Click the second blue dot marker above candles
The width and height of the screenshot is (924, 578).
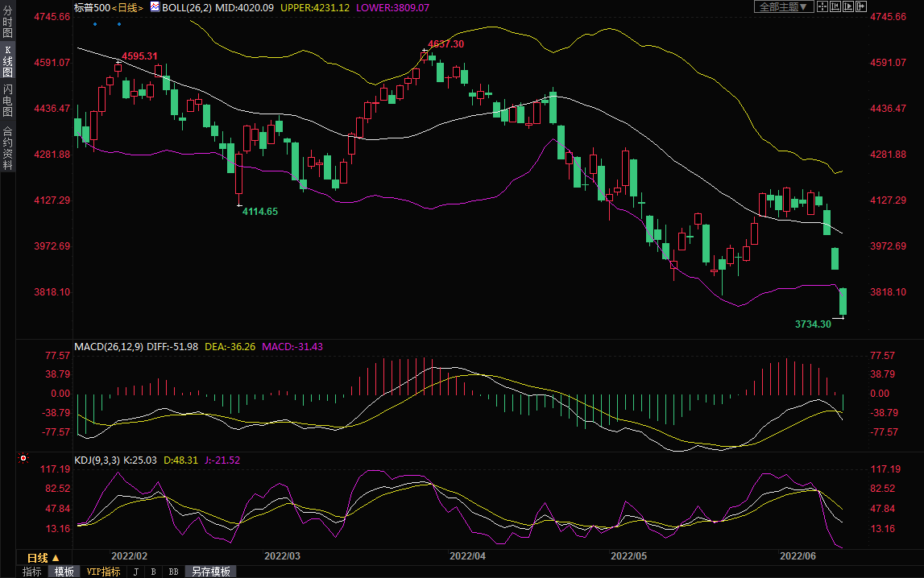tap(120, 23)
